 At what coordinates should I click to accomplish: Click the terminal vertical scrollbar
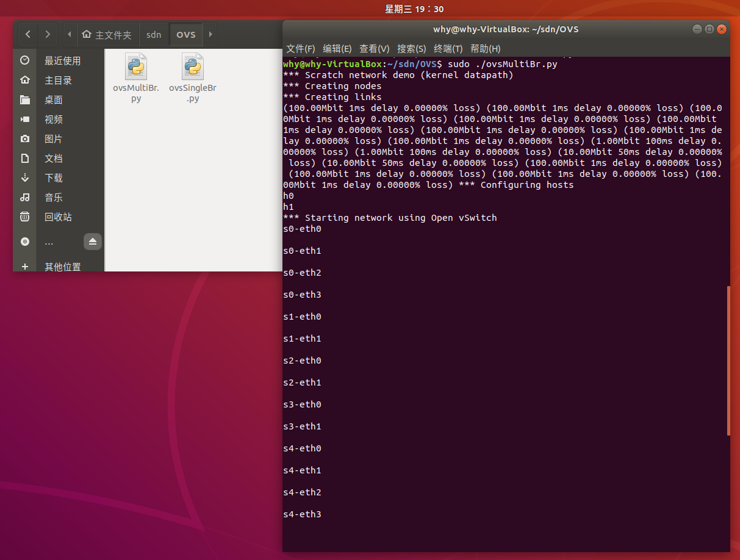(728, 360)
